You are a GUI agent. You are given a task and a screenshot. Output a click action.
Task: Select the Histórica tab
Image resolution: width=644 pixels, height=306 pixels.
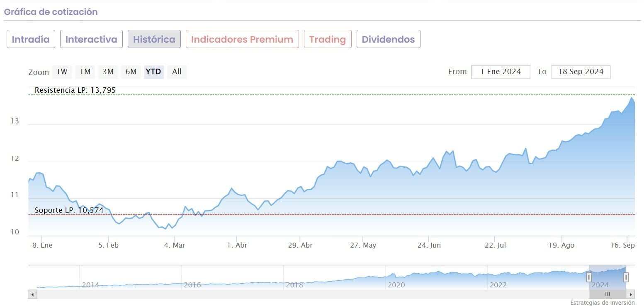tap(154, 39)
